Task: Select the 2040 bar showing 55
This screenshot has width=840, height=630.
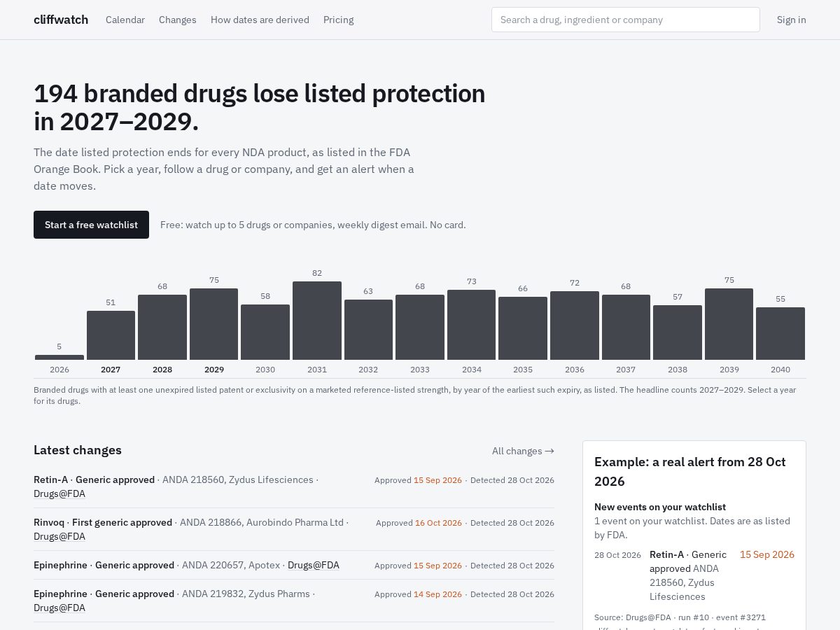Action: tap(780, 333)
